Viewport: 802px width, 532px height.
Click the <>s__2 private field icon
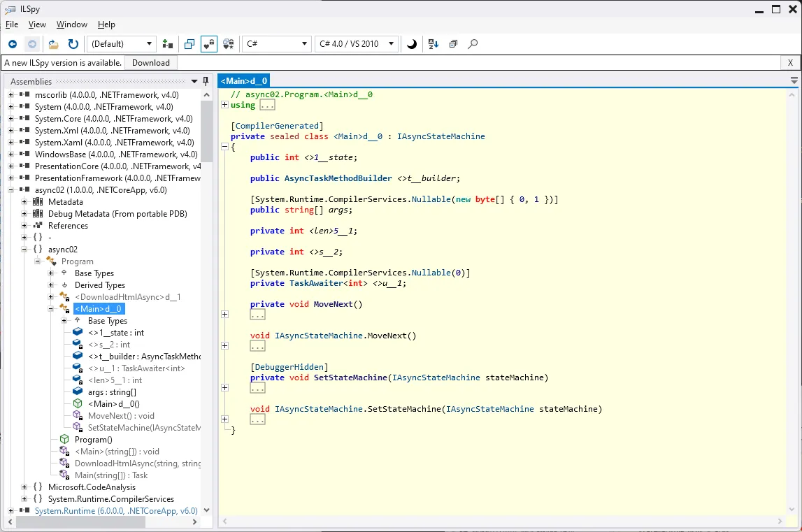click(x=78, y=344)
